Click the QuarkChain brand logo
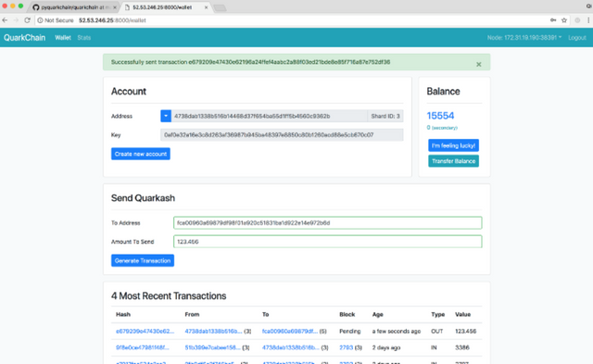This screenshot has height=364, width=593. coord(25,37)
